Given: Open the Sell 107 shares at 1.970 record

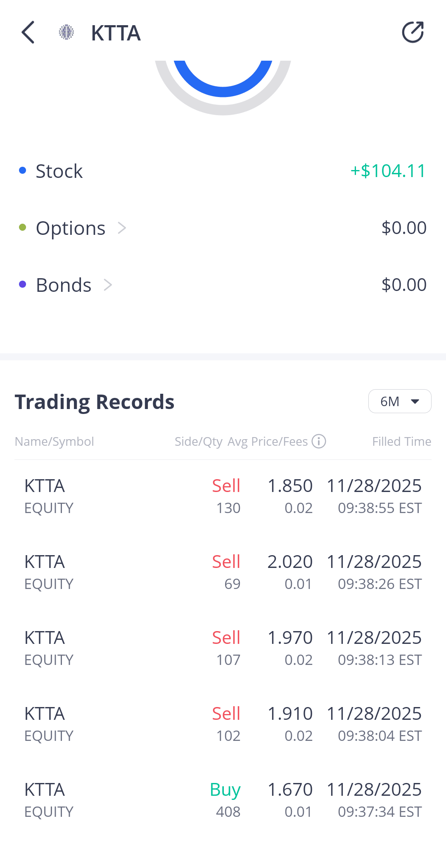Looking at the screenshot, I should pyautogui.click(x=223, y=648).
